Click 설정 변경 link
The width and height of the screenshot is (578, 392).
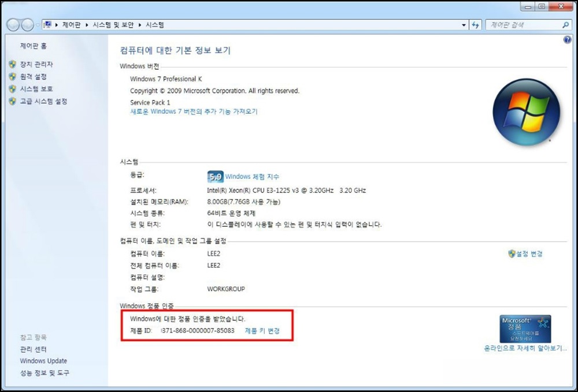point(529,253)
